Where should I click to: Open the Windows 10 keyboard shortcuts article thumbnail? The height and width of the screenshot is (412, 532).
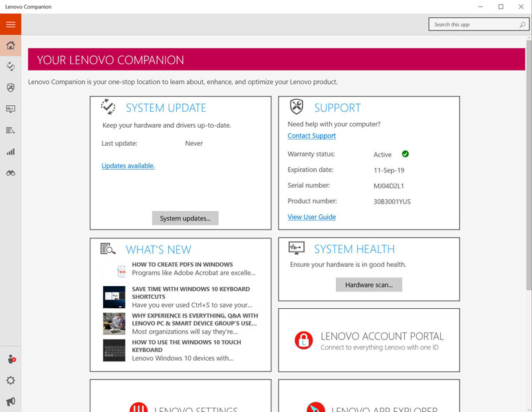114,296
